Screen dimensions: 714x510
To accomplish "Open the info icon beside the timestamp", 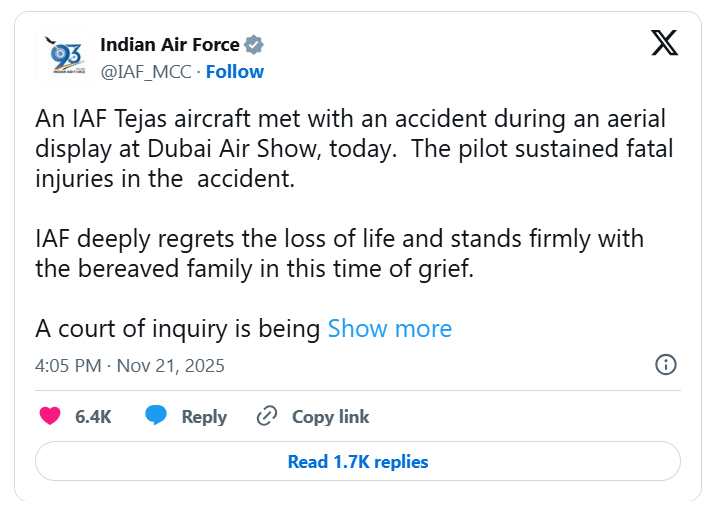I will [x=666, y=364].
